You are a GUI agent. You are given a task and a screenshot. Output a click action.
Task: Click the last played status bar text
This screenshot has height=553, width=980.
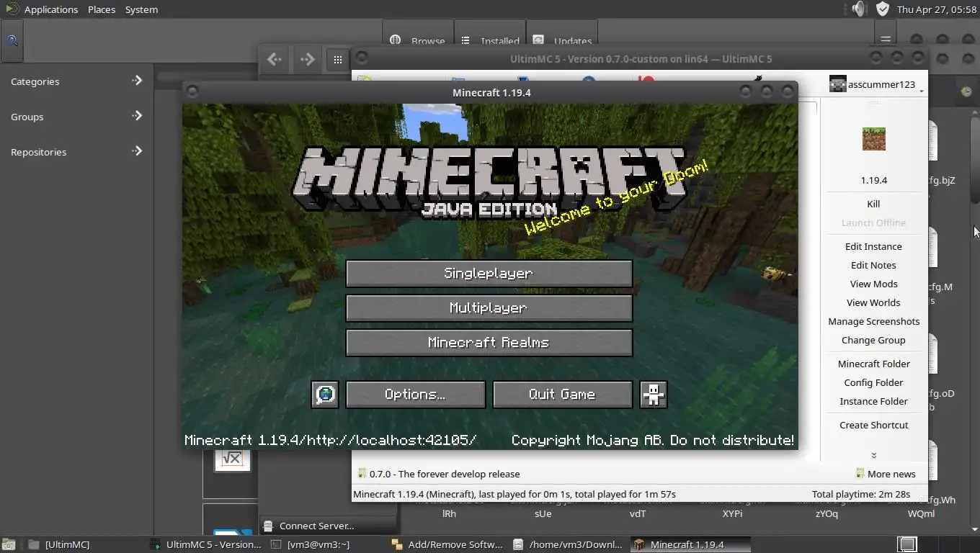tap(514, 494)
